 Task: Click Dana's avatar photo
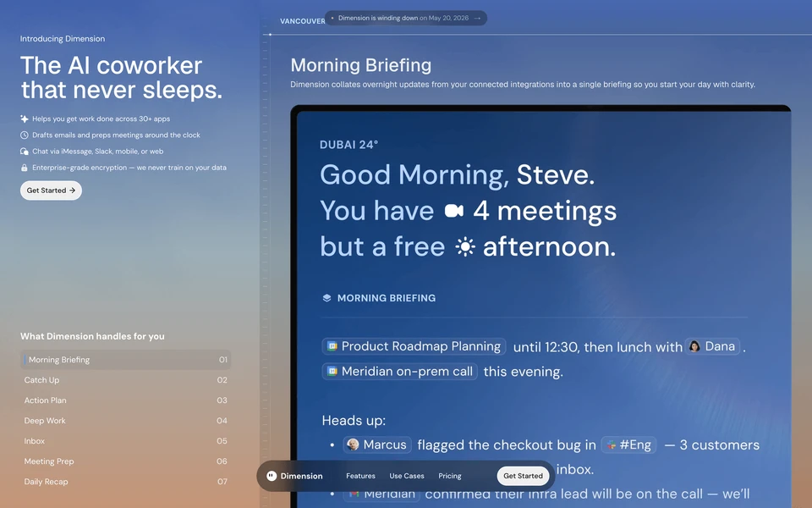695,346
